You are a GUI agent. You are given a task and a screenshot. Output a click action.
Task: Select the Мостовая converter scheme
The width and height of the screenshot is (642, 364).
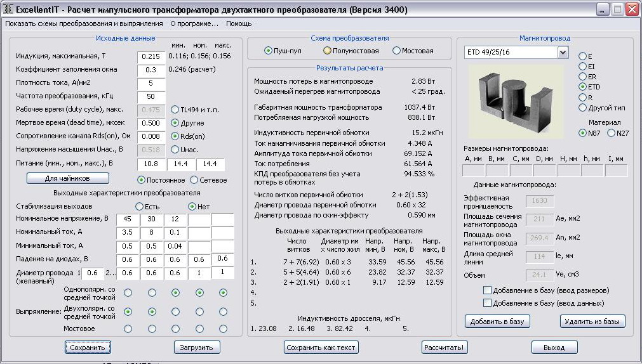pos(397,51)
